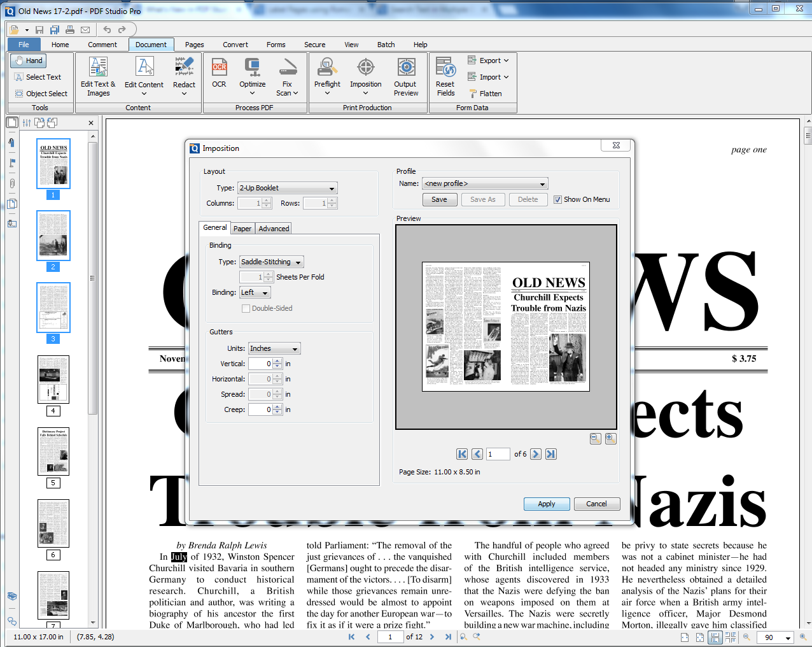812x647 pixels.
Task: Click the Horizontal gutter input field
Action: click(x=260, y=379)
